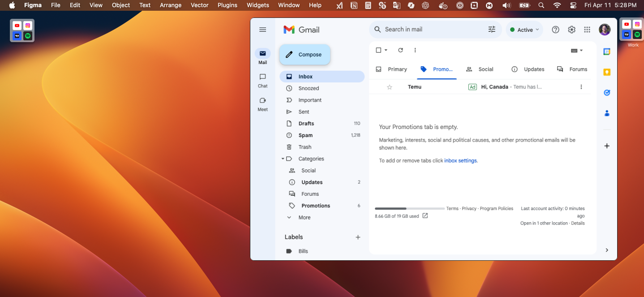Viewport: 644px width, 297px height.
Task: Open the More toolbar options menu
Action: coord(415,50)
